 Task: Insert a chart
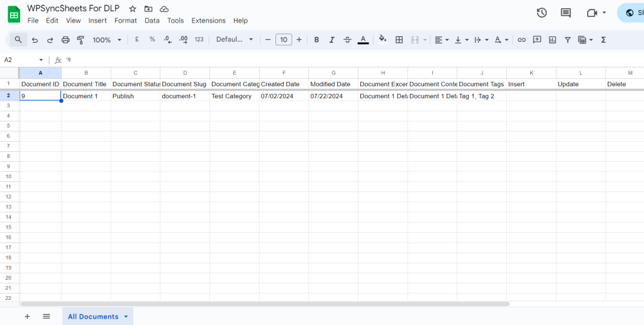[x=552, y=40]
